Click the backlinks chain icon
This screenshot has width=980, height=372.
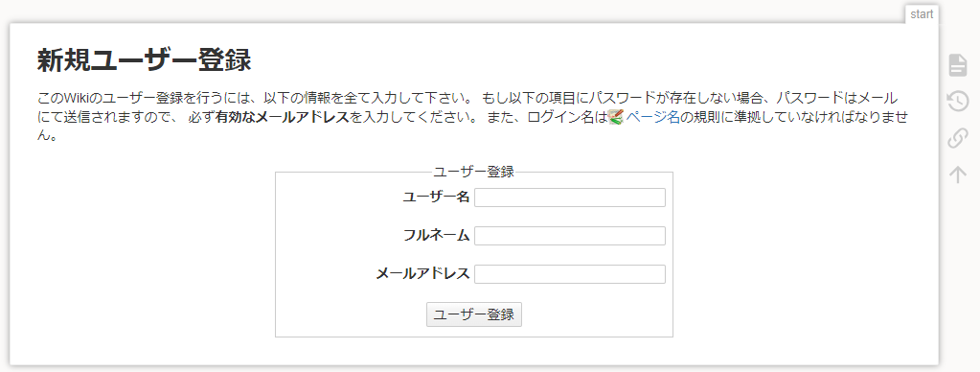pos(958,137)
